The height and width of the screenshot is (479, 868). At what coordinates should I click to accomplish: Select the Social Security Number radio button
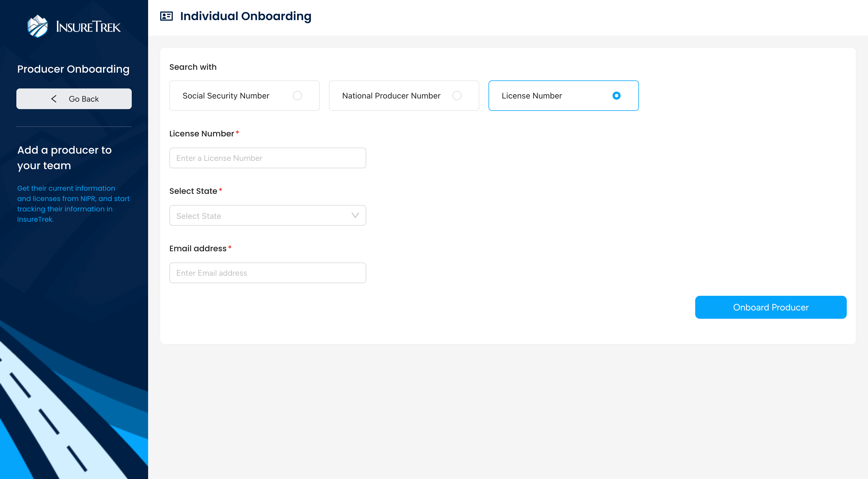(x=297, y=96)
